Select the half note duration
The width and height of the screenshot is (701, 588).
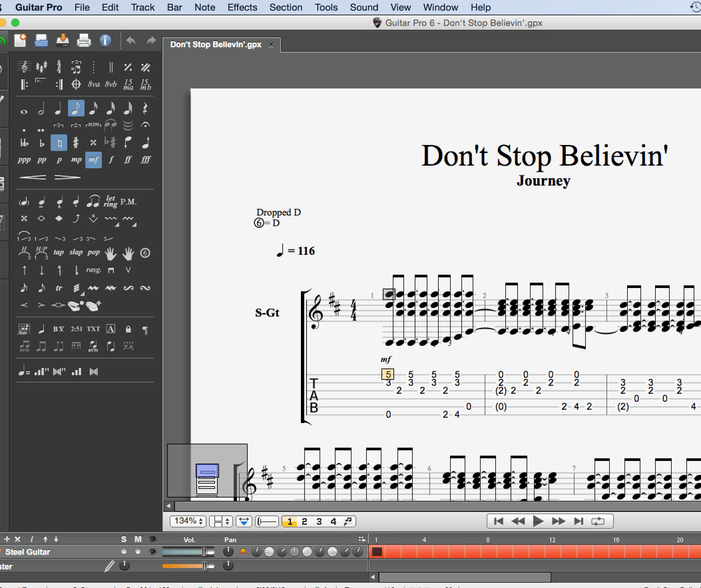click(41, 109)
